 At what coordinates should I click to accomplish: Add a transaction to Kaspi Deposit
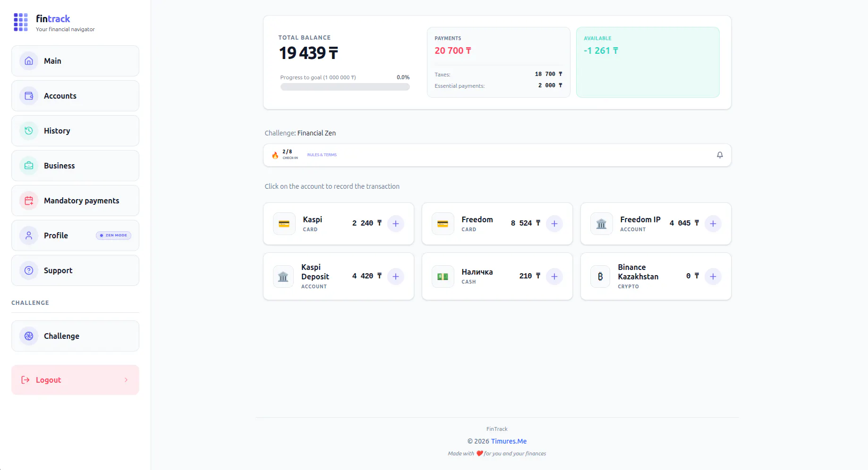tap(396, 277)
